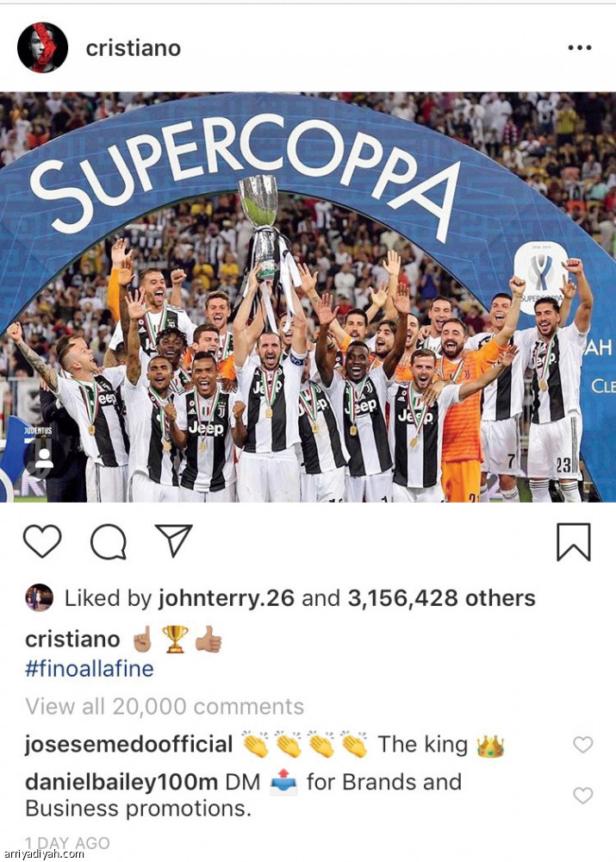Show tagged people icon on photo

click(x=43, y=458)
